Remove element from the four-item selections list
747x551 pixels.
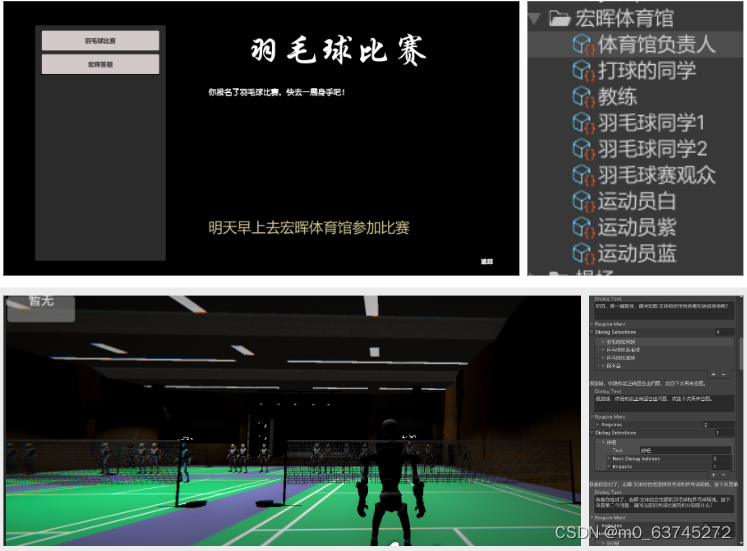[723, 374]
